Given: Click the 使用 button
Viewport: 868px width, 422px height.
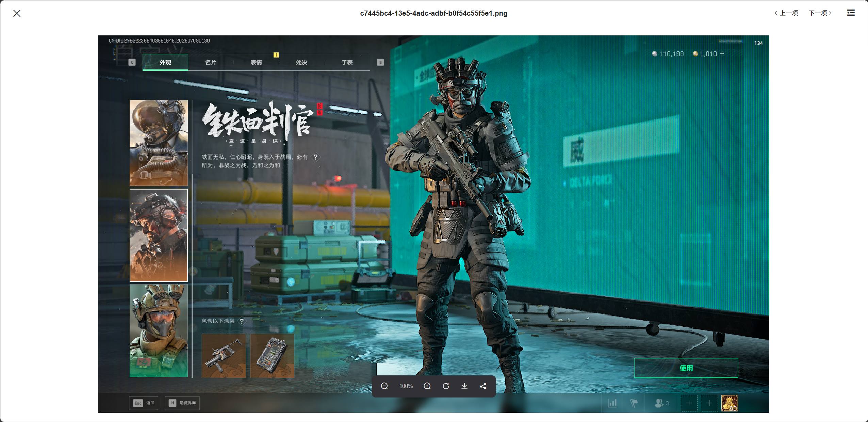Looking at the screenshot, I should tap(686, 368).
